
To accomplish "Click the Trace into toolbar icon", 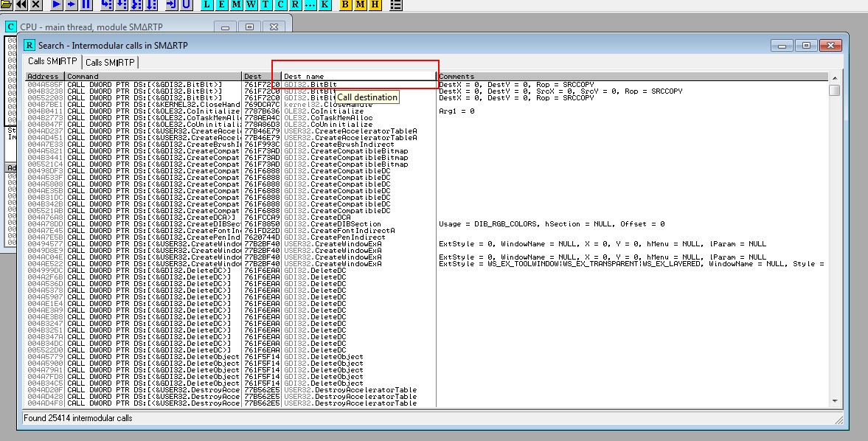I will [136, 4].
